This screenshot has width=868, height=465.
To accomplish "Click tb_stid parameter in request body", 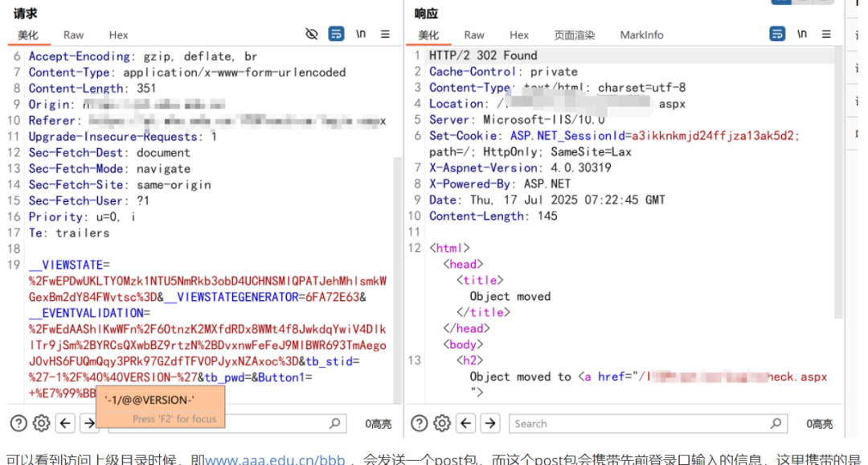I will pos(329,361).
